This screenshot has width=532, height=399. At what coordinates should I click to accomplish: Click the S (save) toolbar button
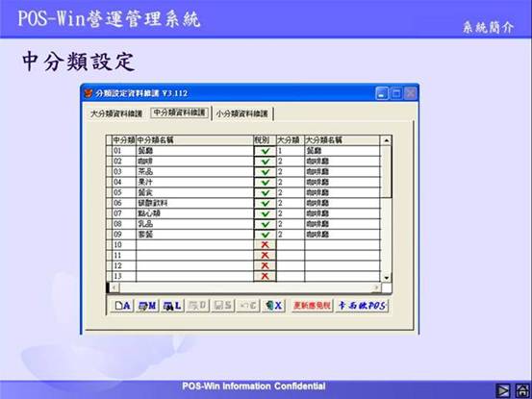[222, 306]
